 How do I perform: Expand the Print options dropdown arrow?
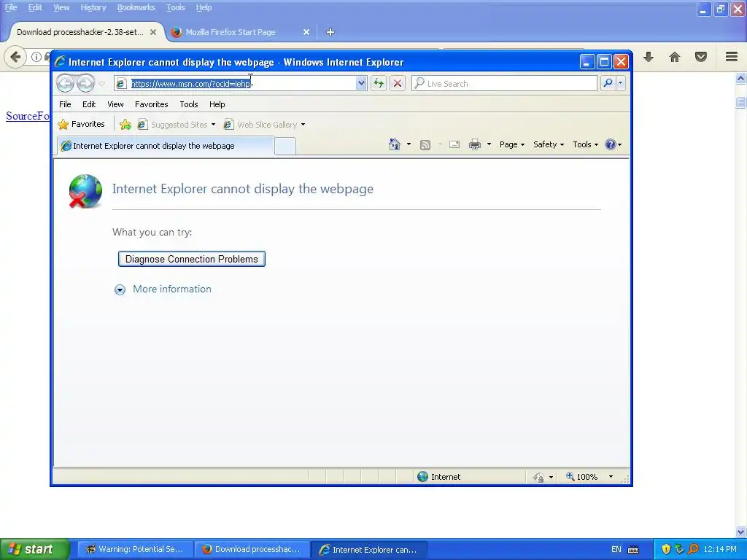pyautogui.click(x=489, y=144)
